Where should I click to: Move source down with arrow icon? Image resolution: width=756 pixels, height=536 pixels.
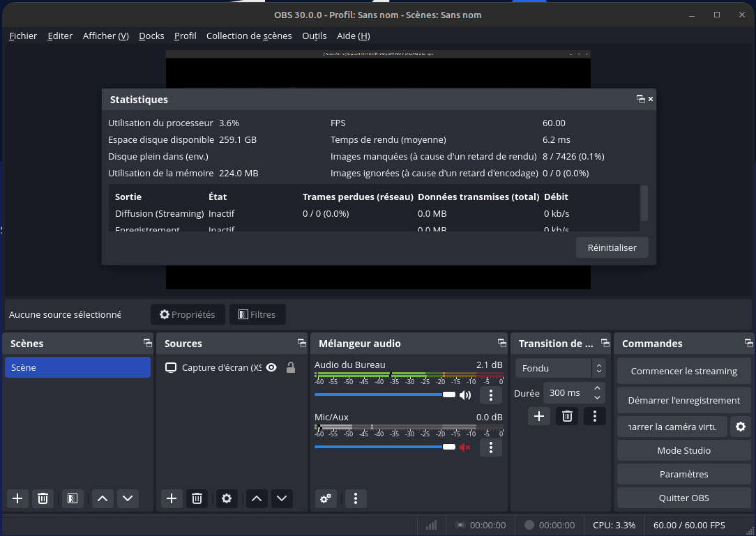point(281,498)
